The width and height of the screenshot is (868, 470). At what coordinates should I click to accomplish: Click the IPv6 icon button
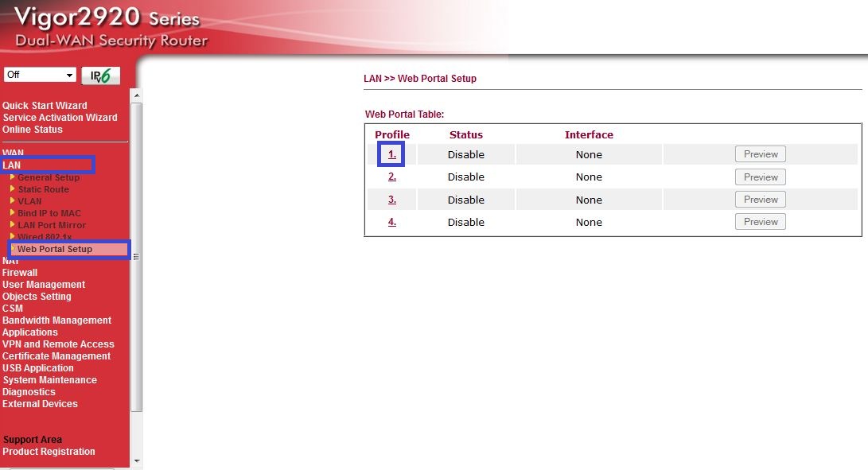[x=101, y=76]
